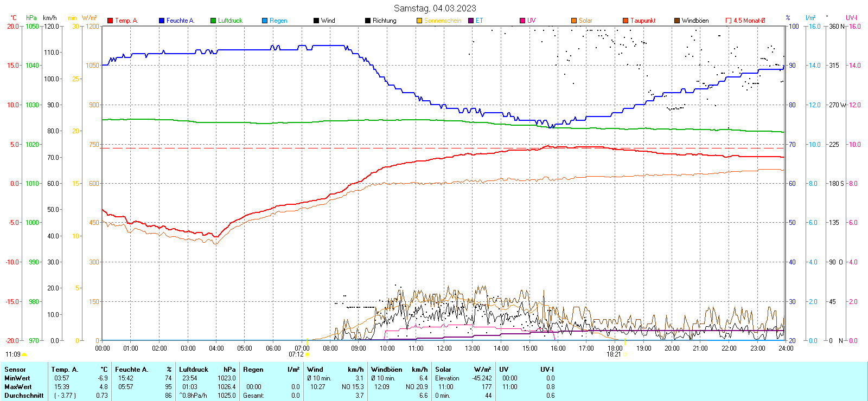Click the MaxWert row label

tap(18, 387)
